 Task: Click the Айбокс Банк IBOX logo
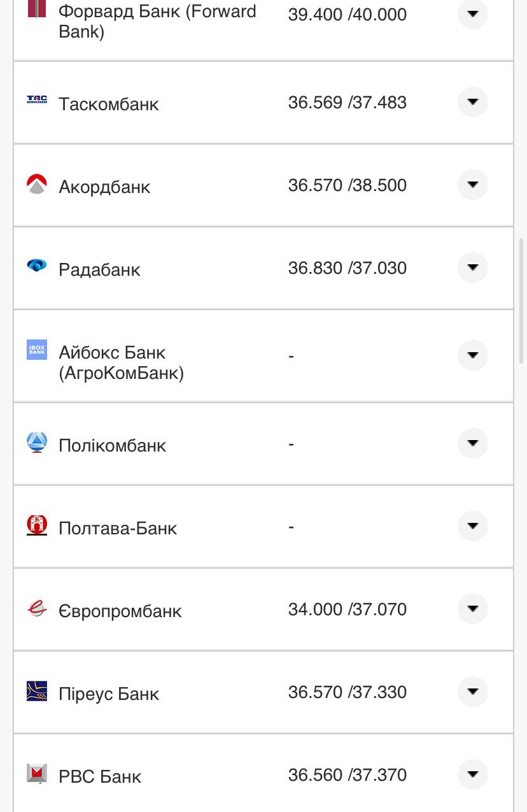pyautogui.click(x=37, y=350)
